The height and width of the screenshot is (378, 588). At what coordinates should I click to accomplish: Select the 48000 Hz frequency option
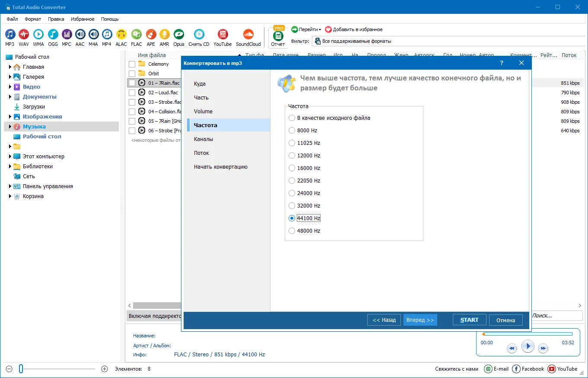click(292, 231)
